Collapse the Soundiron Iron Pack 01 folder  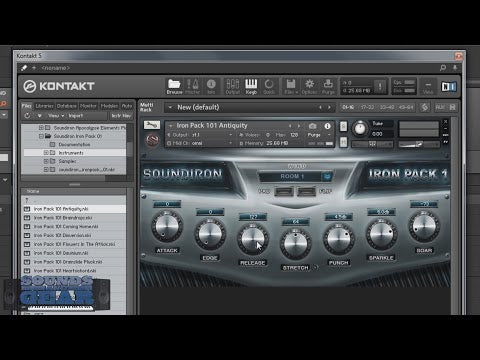(x=41, y=136)
